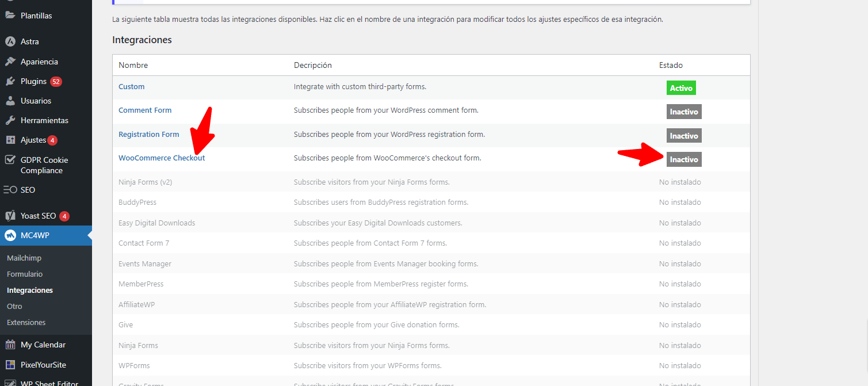868x386 pixels.
Task: Click the Ajustes settings icon
Action: (10, 140)
